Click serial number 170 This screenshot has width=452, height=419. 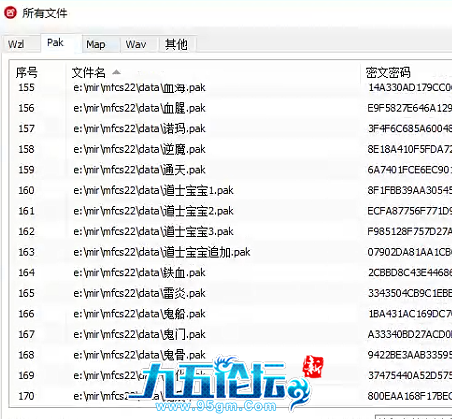pos(26,396)
